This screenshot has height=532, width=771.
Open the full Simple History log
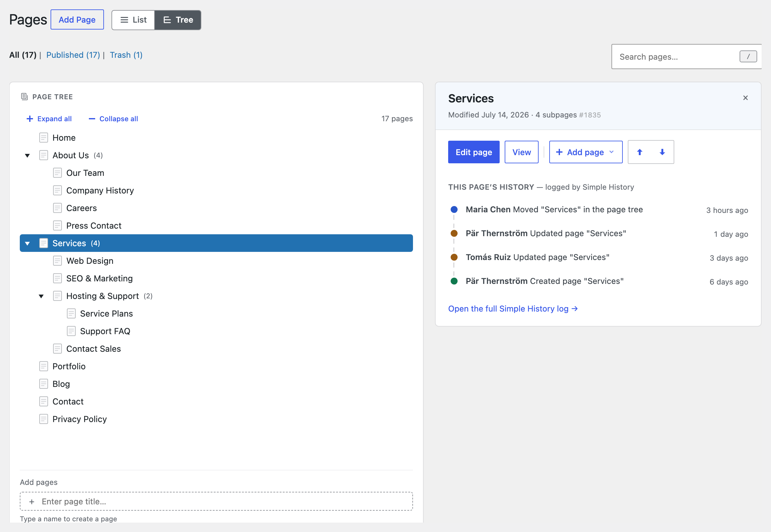pos(513,309)
